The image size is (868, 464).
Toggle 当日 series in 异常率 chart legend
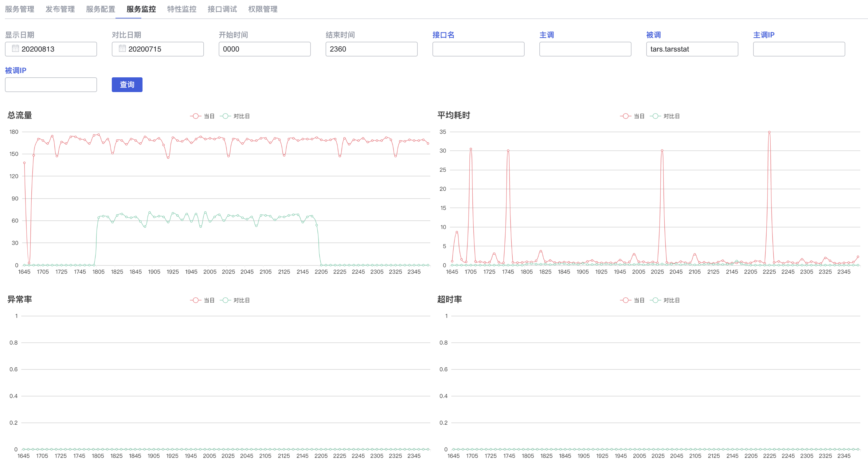(x=202, y=300)
